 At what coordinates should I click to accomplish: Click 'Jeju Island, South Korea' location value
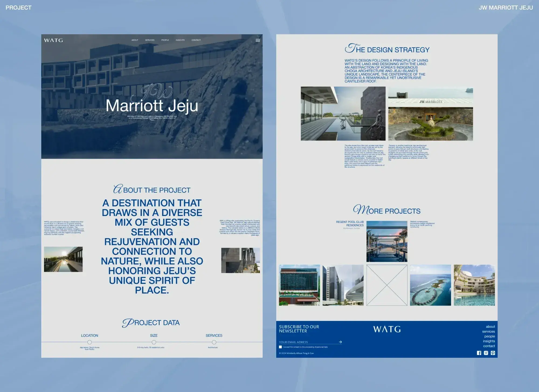[x=89, y=348]
